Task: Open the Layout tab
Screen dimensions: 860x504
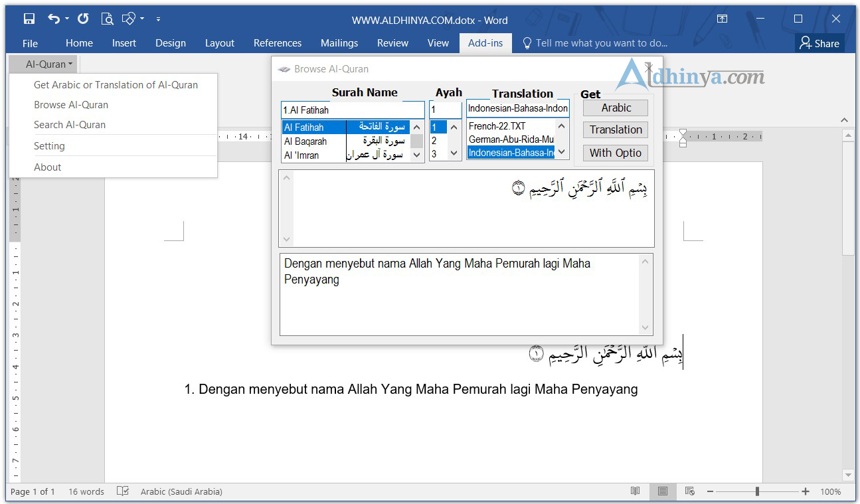Action: click(220, 43)
